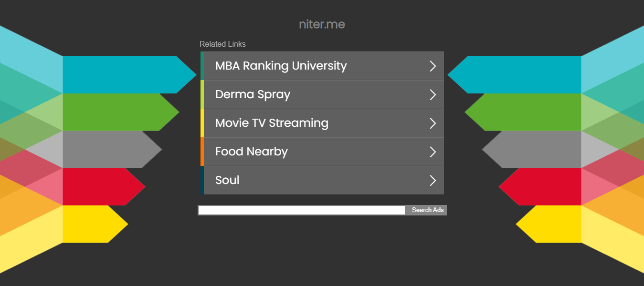Click the left teal arrow graphic
Viewport: 644px width, 286px height.
click(129, 75)
